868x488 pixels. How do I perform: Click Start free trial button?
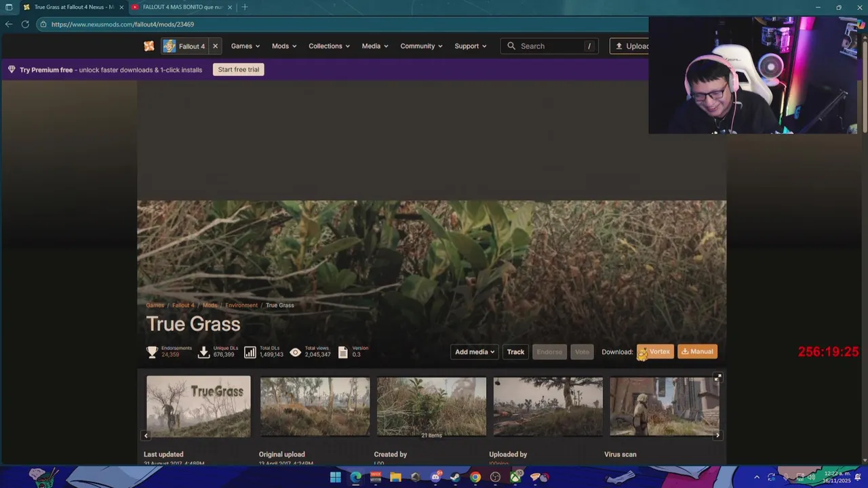point(238,69)
